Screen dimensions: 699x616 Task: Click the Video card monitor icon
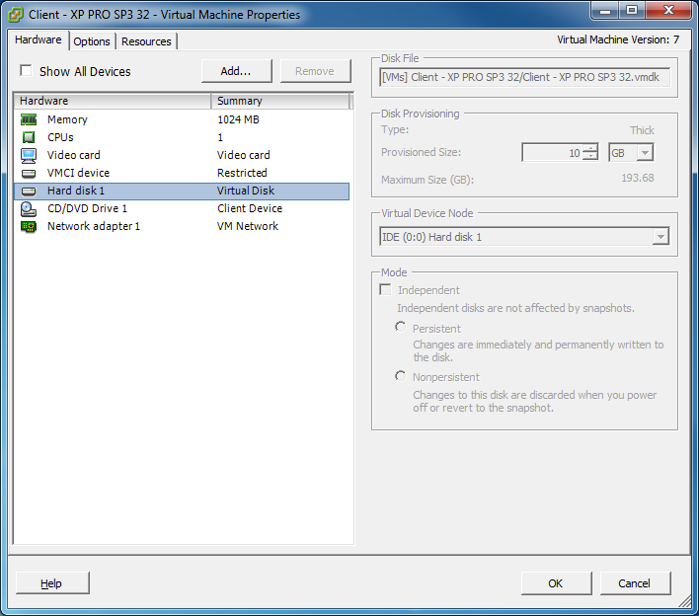point(29,155)
